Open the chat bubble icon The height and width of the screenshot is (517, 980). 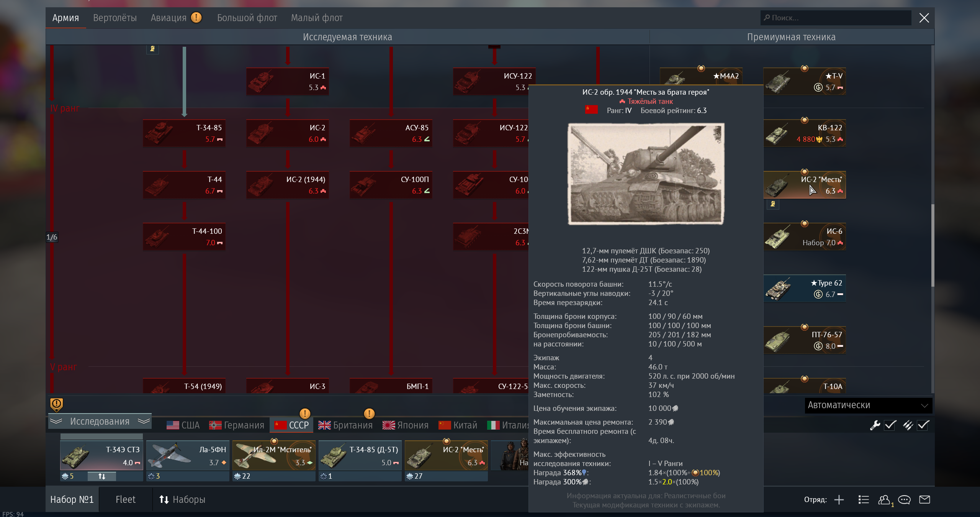coord(904,500)
